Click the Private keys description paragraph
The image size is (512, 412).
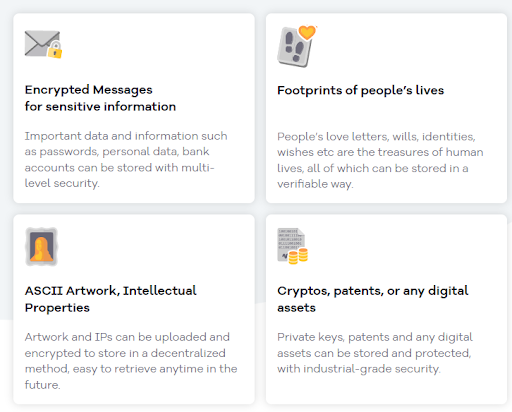375,353
